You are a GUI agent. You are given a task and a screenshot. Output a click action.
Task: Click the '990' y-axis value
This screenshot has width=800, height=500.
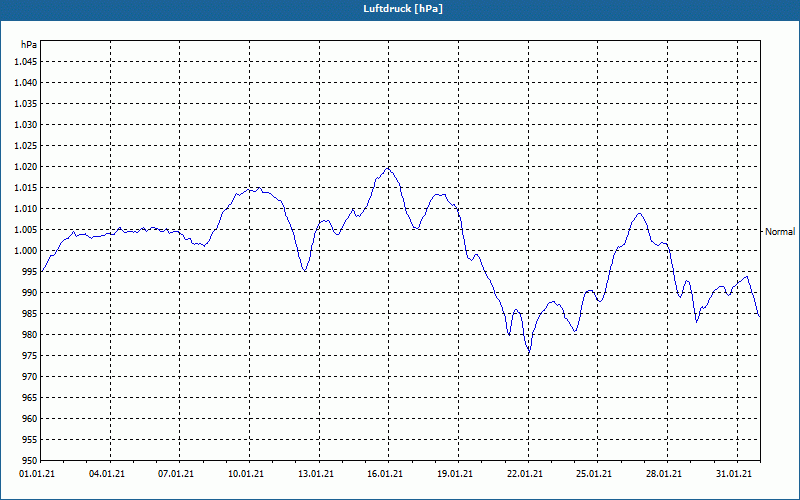(30, 293)
